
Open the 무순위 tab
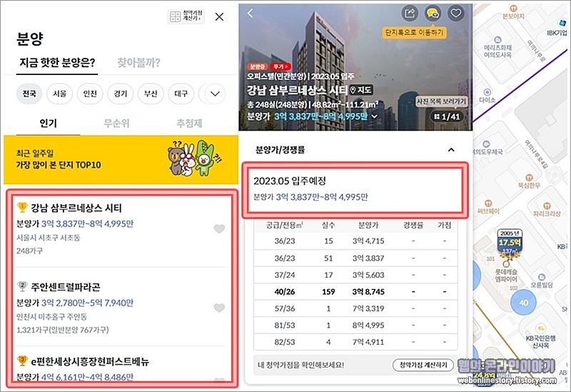point(116,124)
